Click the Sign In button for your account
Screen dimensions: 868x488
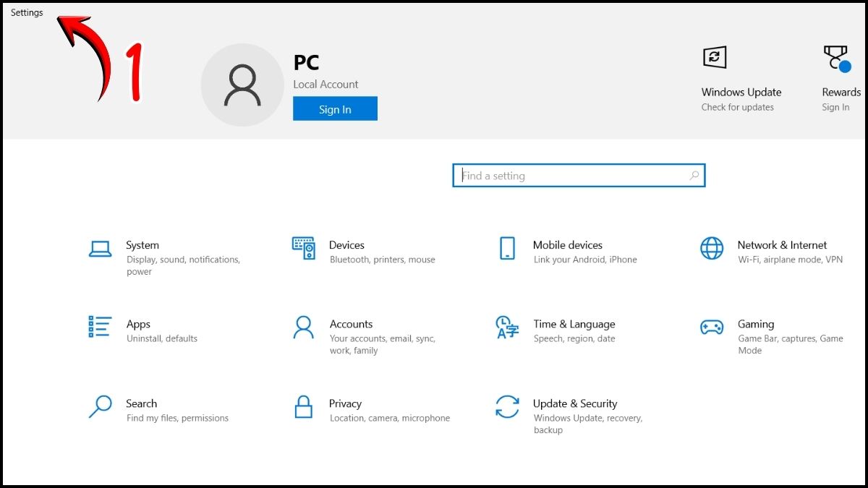pyautogui.click(x=334, y=108)
